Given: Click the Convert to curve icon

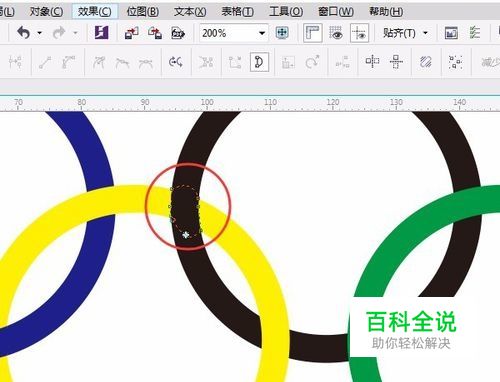Looking at the screenshot, I should tap(69, 62).
